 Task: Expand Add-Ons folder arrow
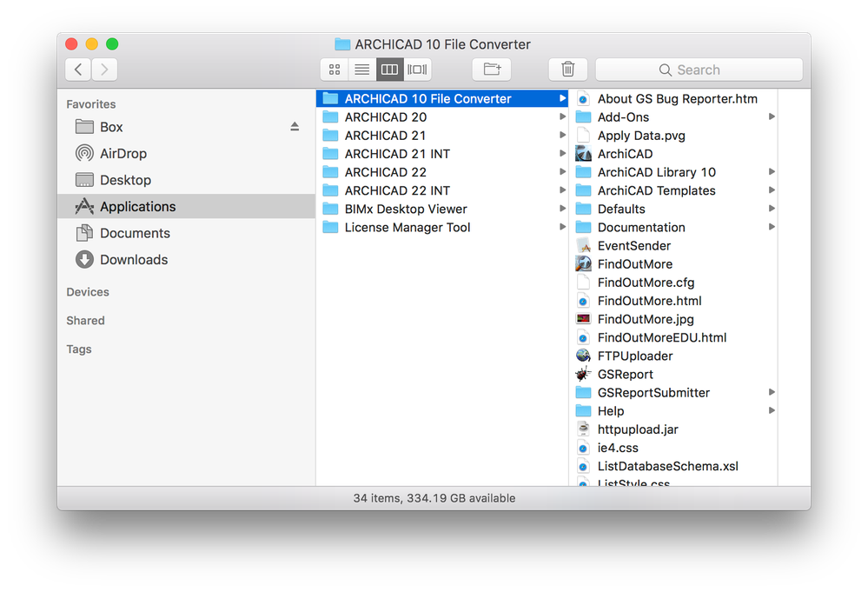coord(772,116)
